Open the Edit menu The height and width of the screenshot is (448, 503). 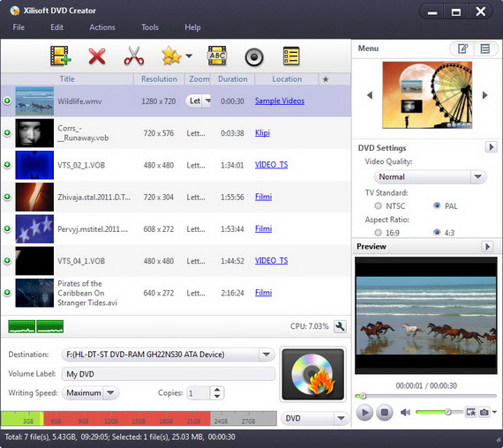[x=56, y=27]
